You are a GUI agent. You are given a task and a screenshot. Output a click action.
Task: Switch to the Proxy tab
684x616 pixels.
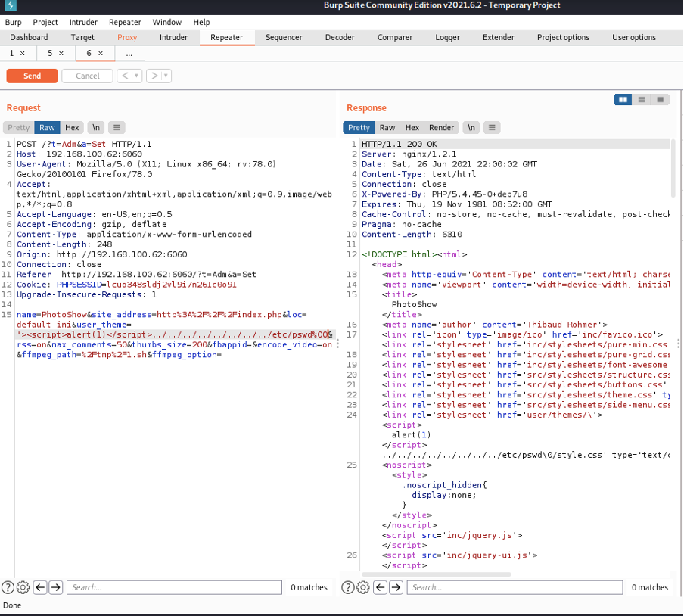click(127, 38)
